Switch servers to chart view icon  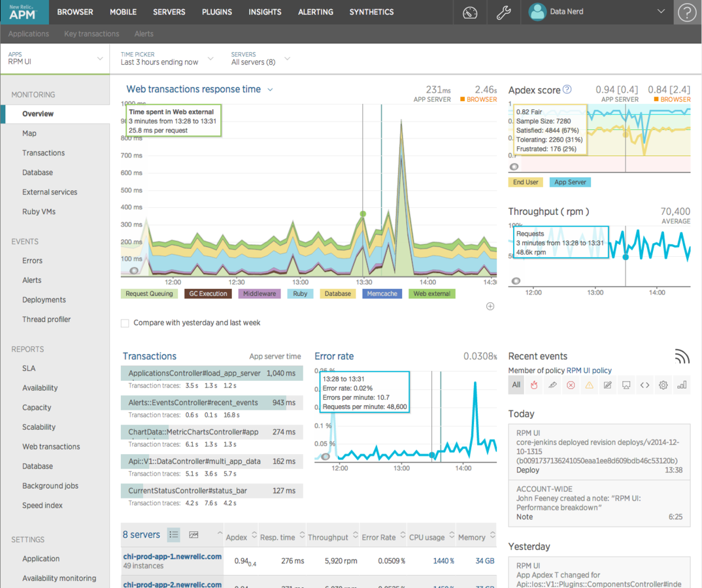[194, 534]
